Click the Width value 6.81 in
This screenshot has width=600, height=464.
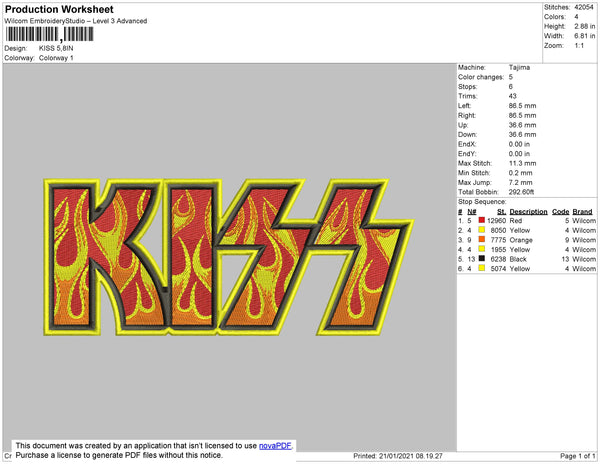click(584, 36)
